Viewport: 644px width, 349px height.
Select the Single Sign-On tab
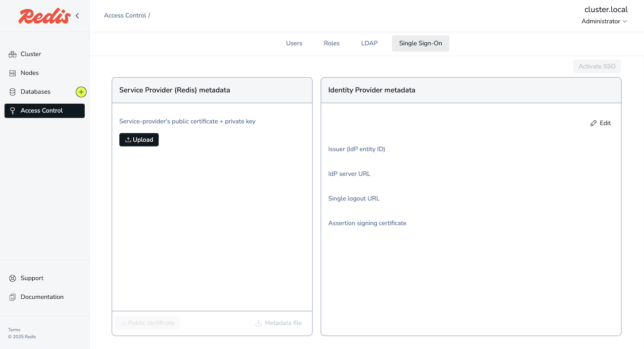(x=420, y=44)
